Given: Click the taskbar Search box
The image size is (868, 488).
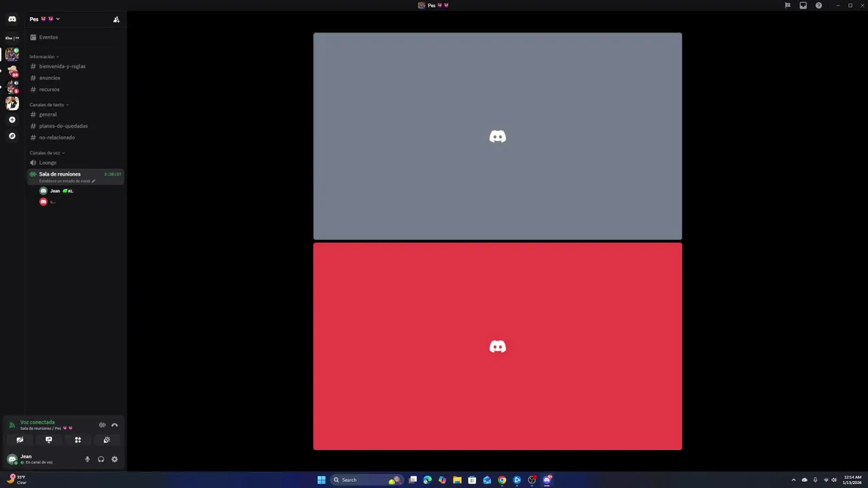Looking at the screenshot, I should click(x=366, y=480).
